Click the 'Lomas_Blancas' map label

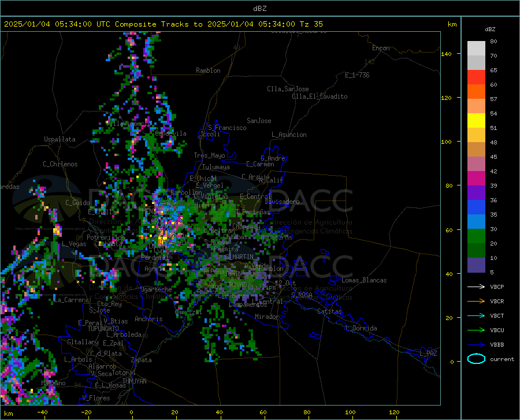[x=364, y=280]
